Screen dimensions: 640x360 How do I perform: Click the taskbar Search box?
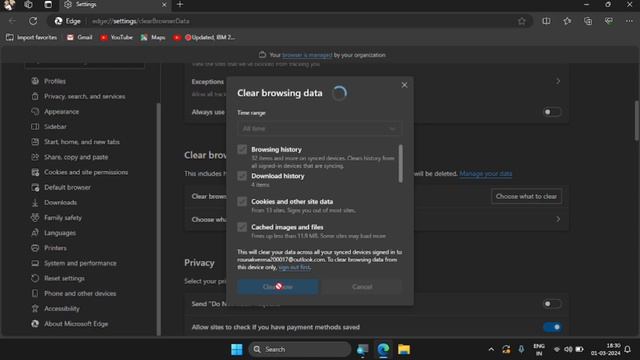[x=300, y=349]
